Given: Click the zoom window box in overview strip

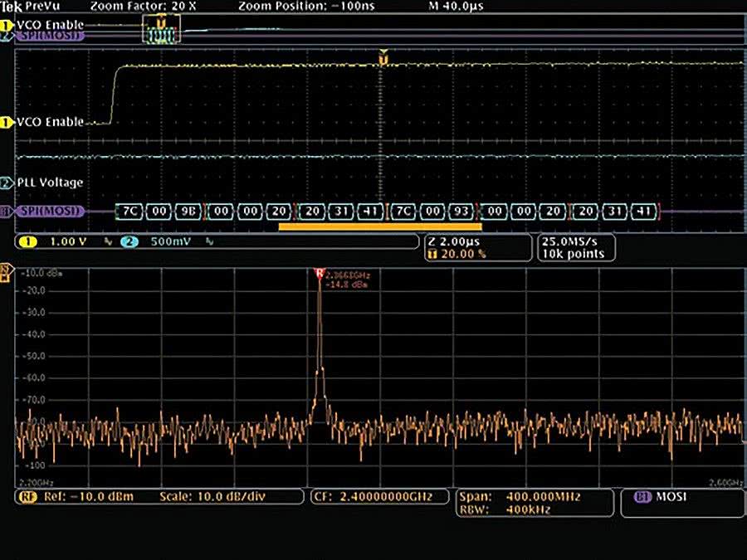Looking at the screenshot, I should point(161,32).
